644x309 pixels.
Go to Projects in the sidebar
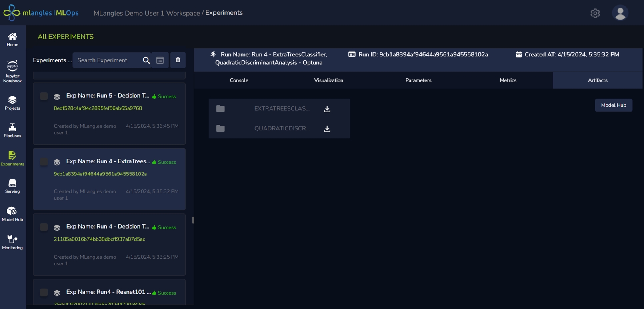click(x=12, y=103)
